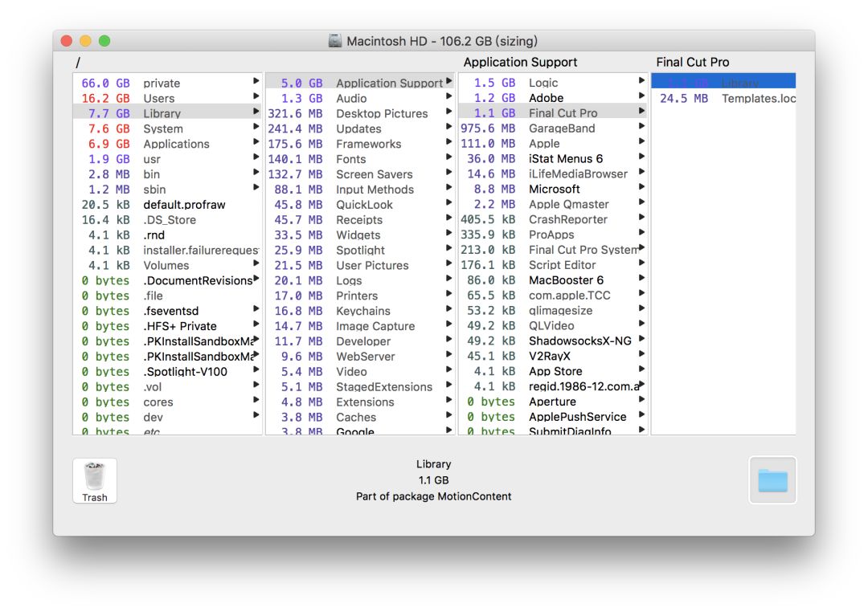Select the Updates folder row

tap(360, 129)
